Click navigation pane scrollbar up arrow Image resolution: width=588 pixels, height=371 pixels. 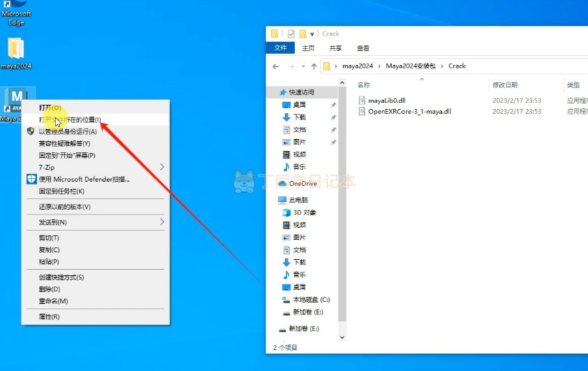point(342,82)
